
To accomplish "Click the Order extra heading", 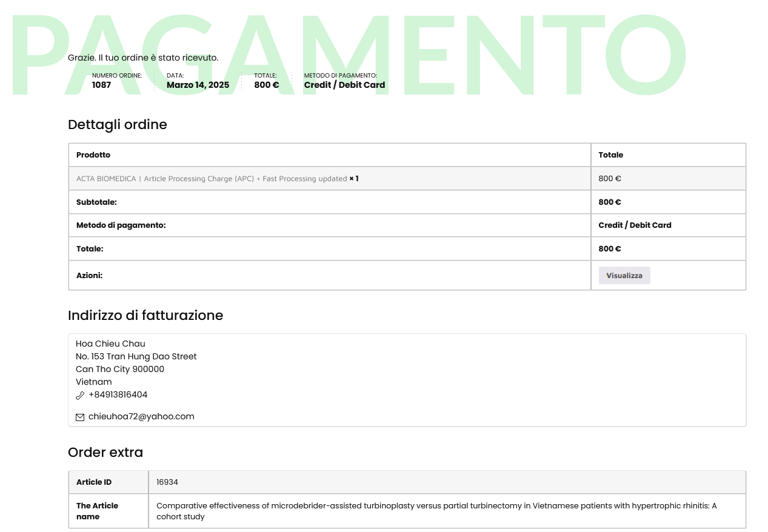I will (105, 452).
